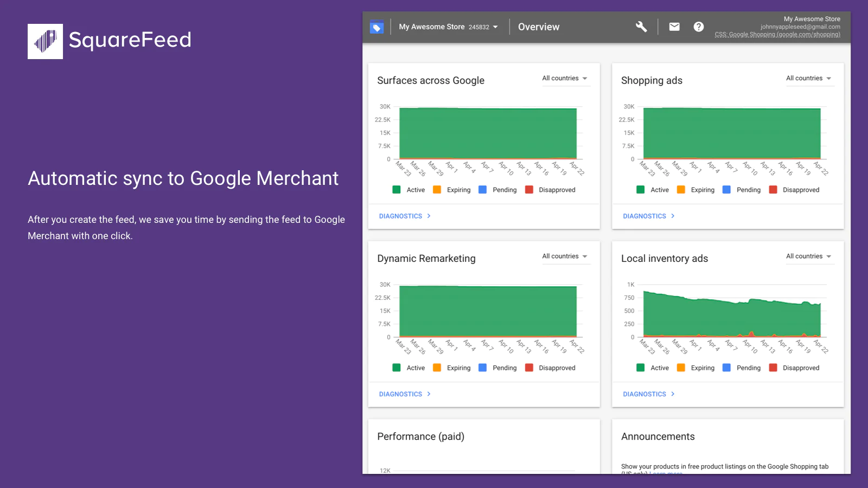This screenshot has width=868, height=488.
Task: Click the wrench tools icon in the top bar
Action: 641,26
